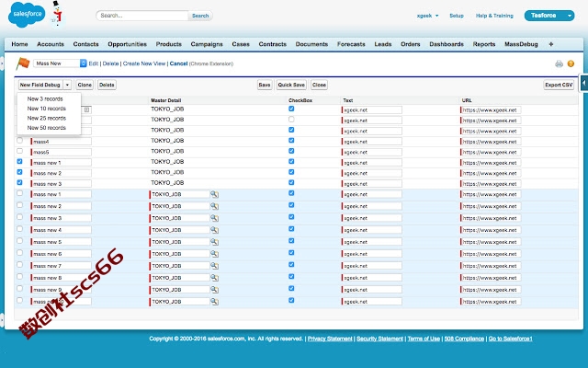Open the xgeek user menu

point(427,16)
